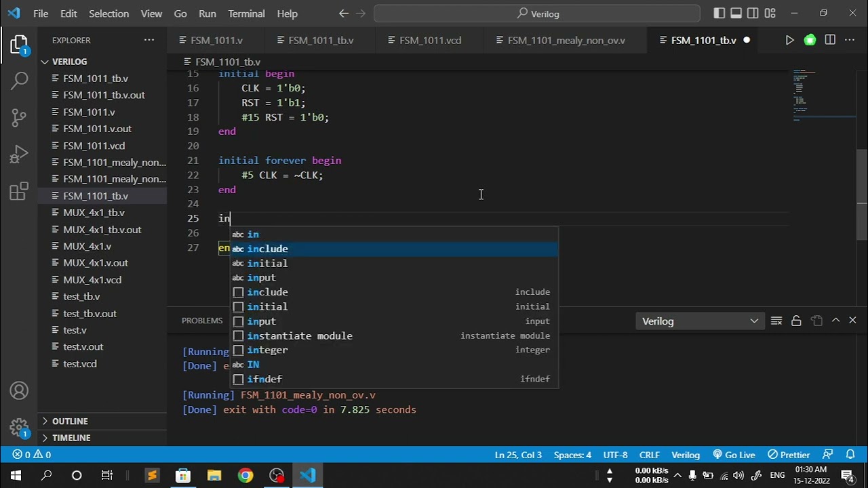868x488 pixels.
Task: Expand the TIMELINE section
Action: [102, 438]
